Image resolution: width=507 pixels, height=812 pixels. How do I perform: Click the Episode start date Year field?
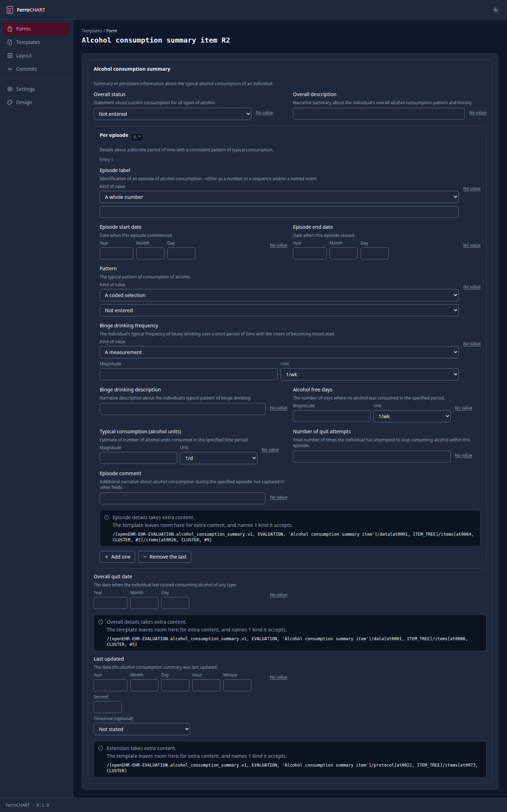pos(117,253)
